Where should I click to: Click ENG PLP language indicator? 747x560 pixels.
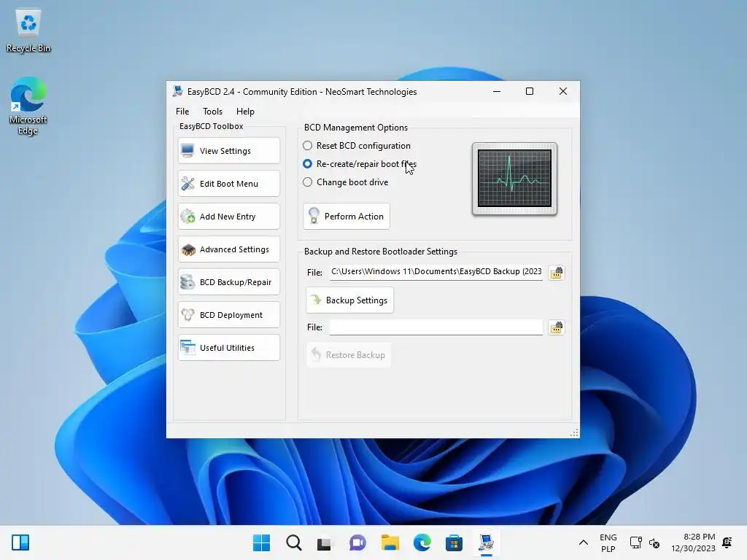[x=608, y=542]
